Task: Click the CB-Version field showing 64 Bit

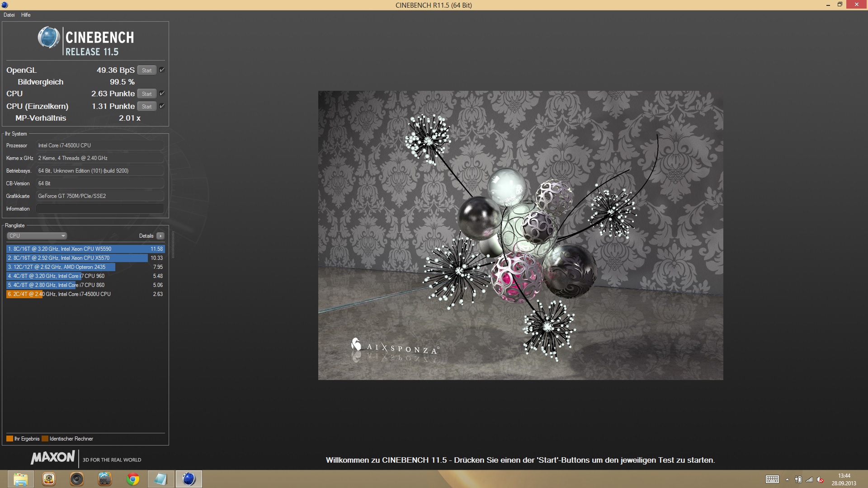Action: point(100,183)
